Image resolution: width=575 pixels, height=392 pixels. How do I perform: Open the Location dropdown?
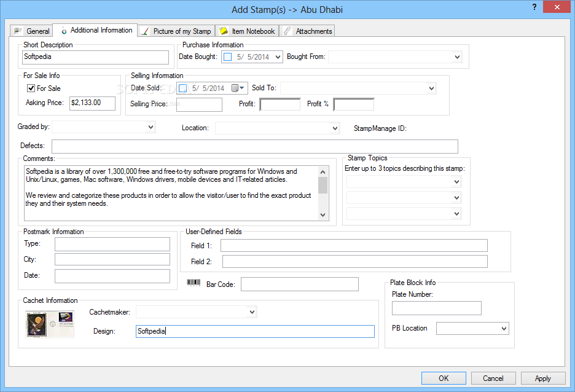click(x=335, y=128)
